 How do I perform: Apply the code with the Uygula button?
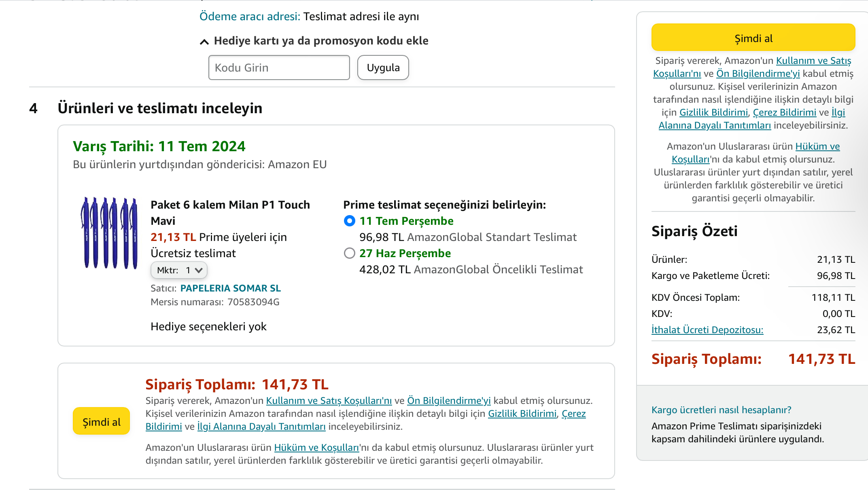pos(383,68)
